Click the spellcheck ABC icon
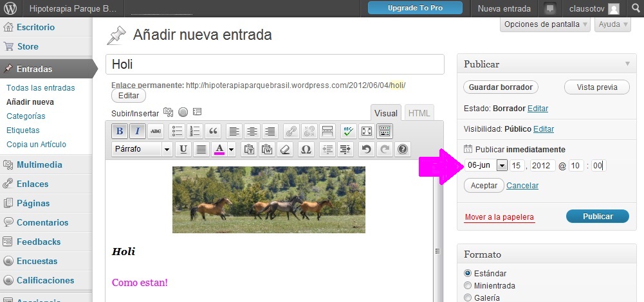Viewport: 644px width, 302px height. (x=348, y=131)
